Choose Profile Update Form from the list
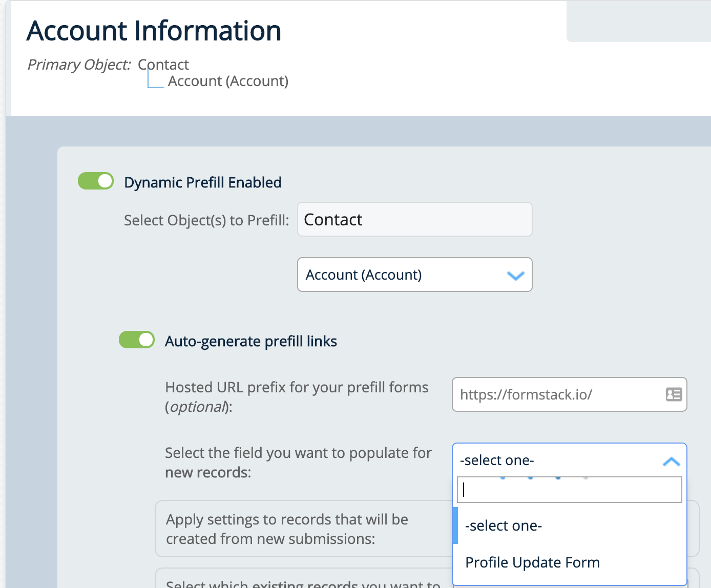The image size is (711, 588). click(532, 562)
